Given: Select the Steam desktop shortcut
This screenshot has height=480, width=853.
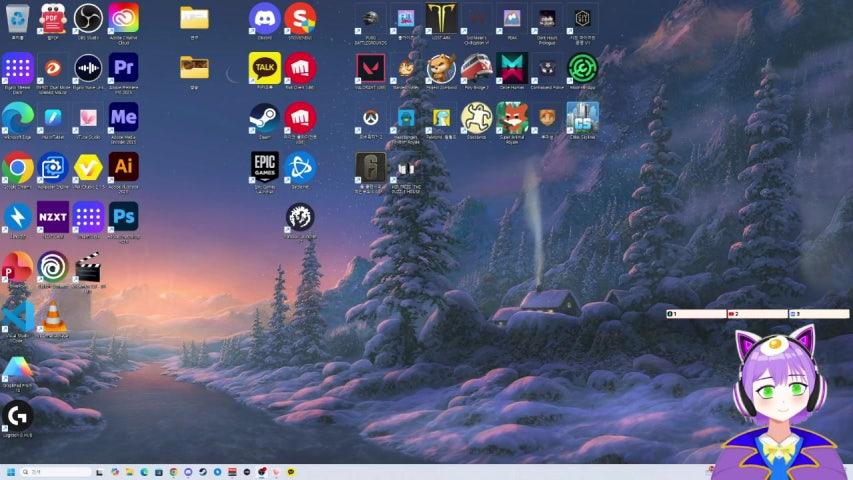Looking at the screenshot, I should click(x=264, y=118).
